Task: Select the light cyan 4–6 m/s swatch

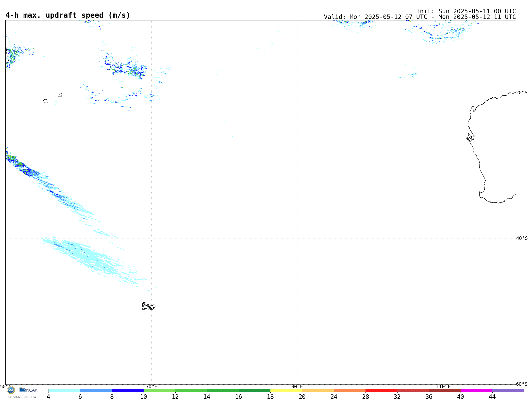Action: [x=64, y=391]
